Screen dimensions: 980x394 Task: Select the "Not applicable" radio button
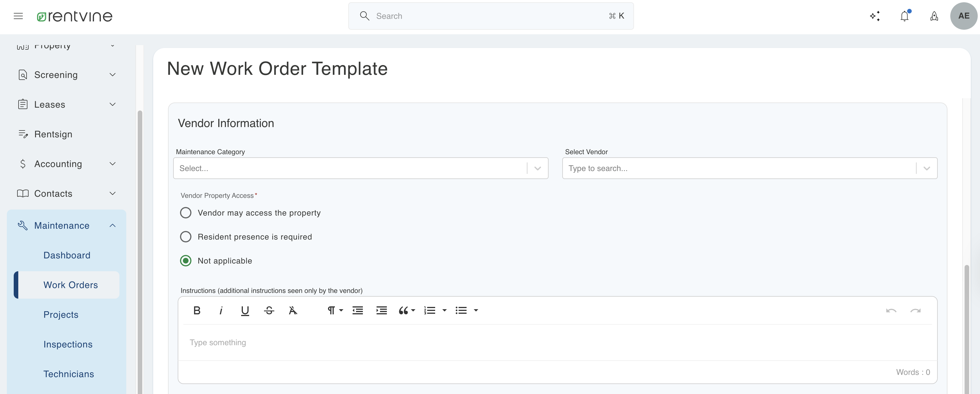pos(186,260)
